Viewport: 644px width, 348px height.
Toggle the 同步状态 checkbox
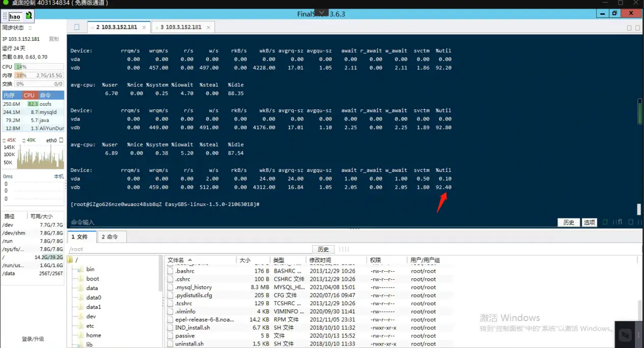(x=30, y=28)
